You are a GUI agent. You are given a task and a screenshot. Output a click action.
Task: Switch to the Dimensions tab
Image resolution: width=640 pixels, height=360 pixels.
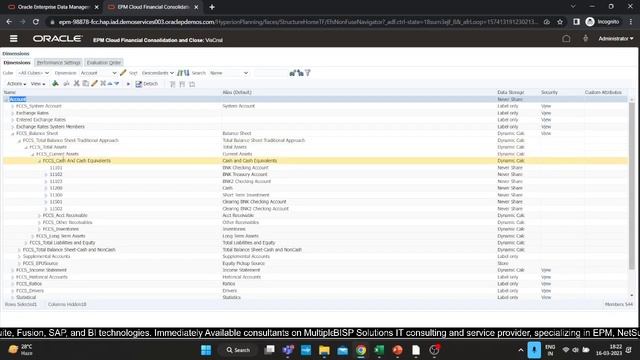pos(17,62)
